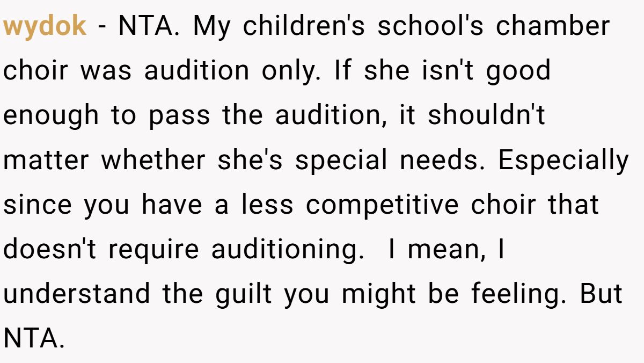Open the wydok username link
The image size is (644, 363).
(45, 27)
